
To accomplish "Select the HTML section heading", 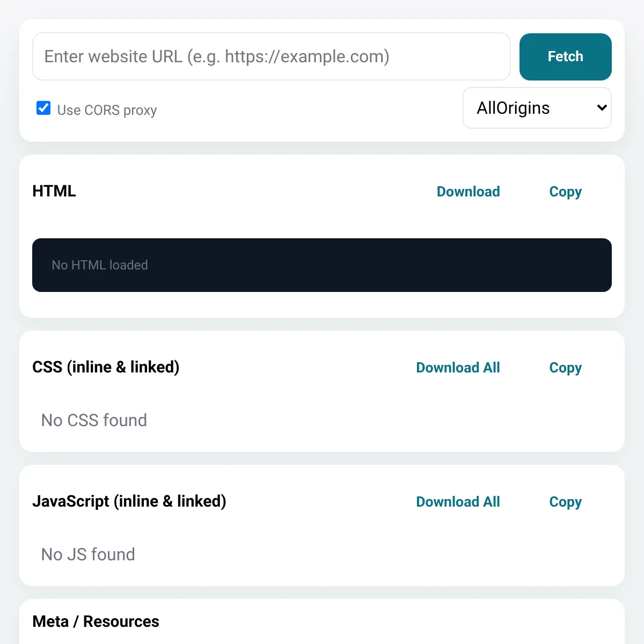I will coord(54,191).
